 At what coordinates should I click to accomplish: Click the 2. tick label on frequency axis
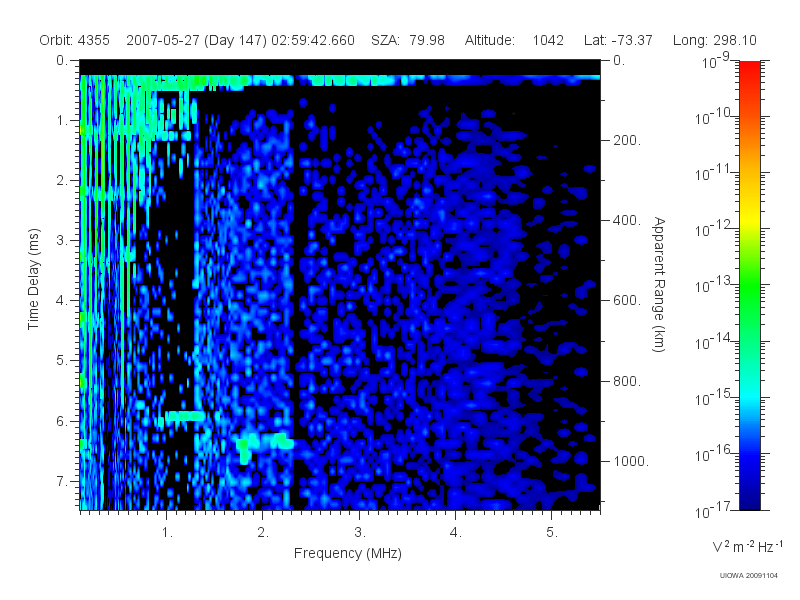coord(263,533)
